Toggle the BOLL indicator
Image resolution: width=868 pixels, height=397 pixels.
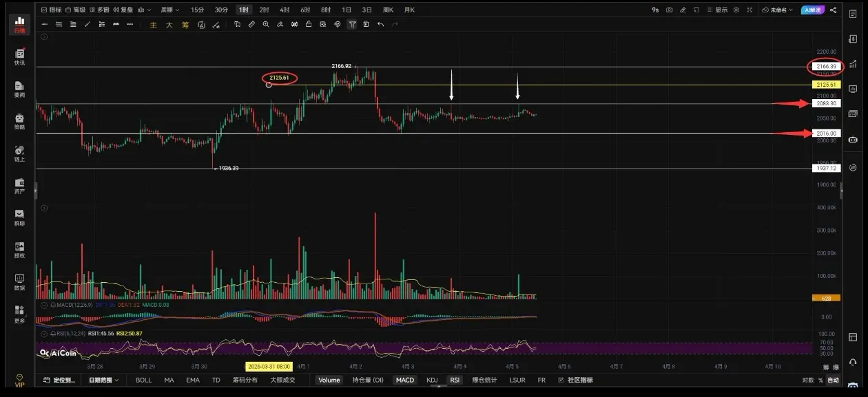[143, 380]
